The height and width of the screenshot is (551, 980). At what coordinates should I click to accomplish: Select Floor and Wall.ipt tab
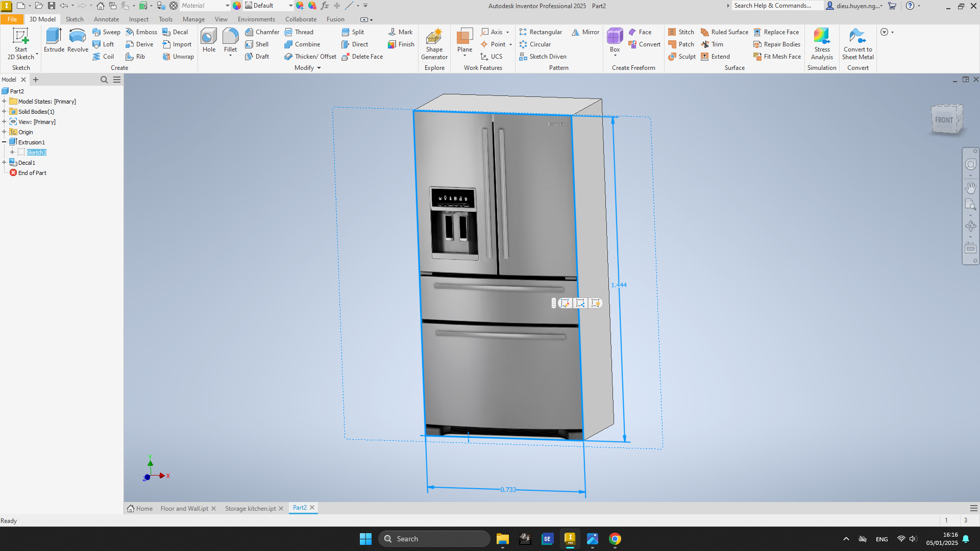coord(185,508)
